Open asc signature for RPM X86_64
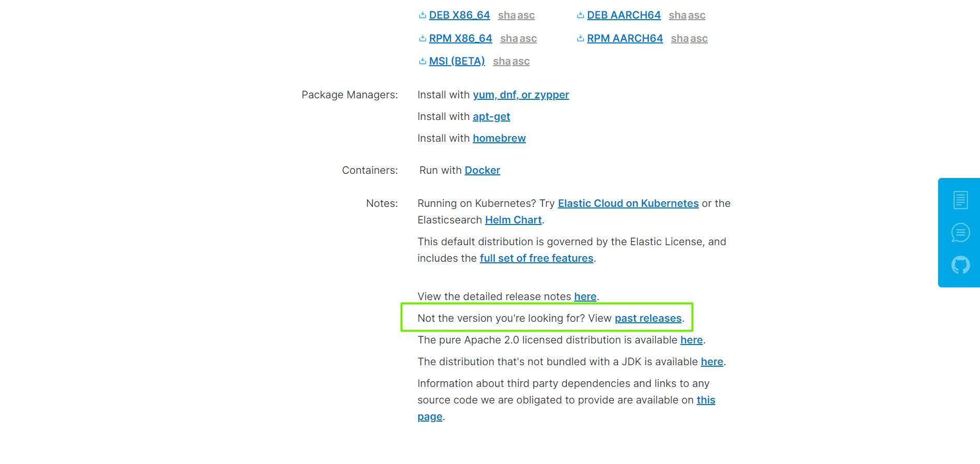Viewport: 980px width, 464px height. tap(528, 38)
